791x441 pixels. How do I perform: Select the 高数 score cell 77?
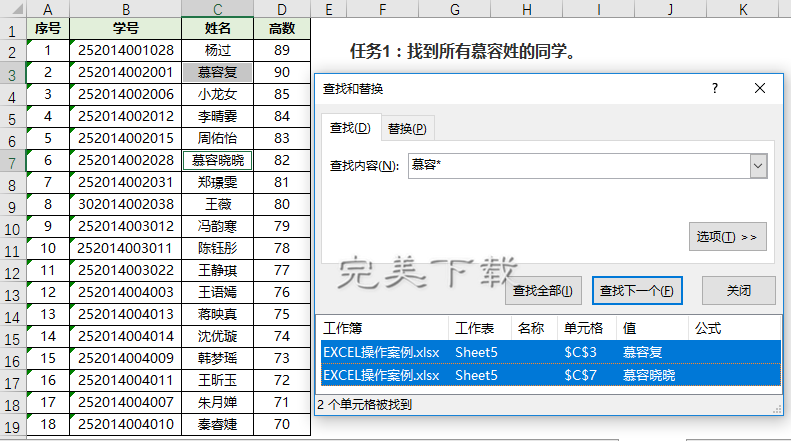point(282,270)
